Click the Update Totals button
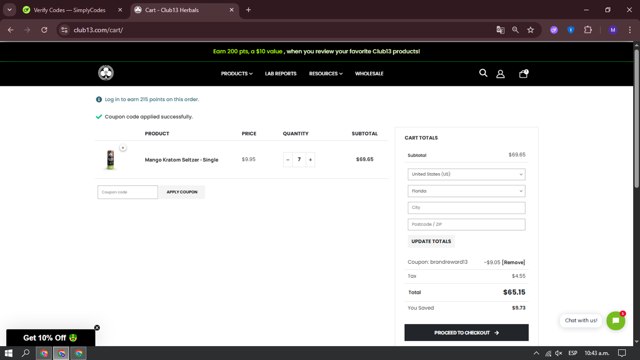The width and height of the screenshot is (640, 360). point(431,241)
